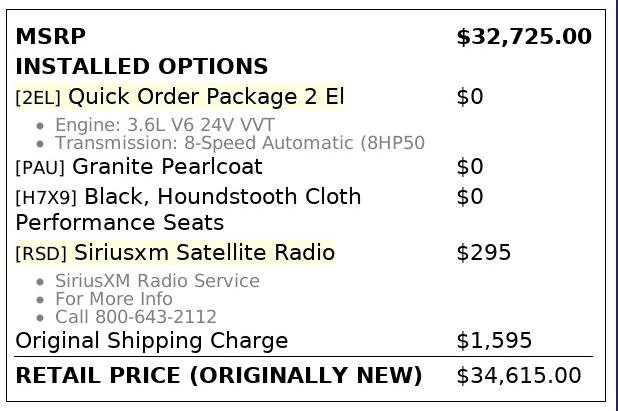Click the Engine: 3.6L V6 24V VVT line
618x411 pixels.
tap(165, 125)
